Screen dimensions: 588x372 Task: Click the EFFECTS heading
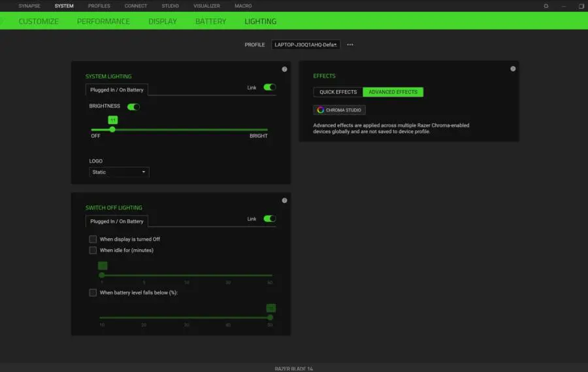(324, 76)
